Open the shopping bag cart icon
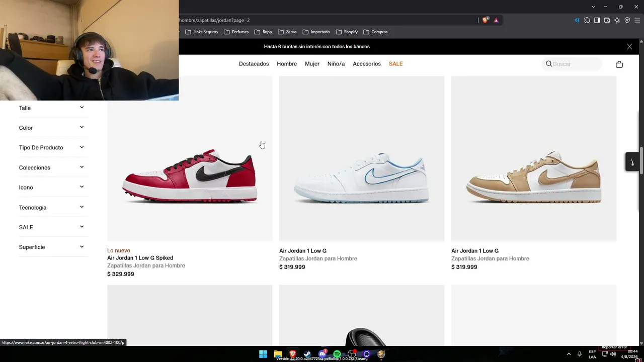The height and width of the screenshot is (362, 644). coord(619,64)
